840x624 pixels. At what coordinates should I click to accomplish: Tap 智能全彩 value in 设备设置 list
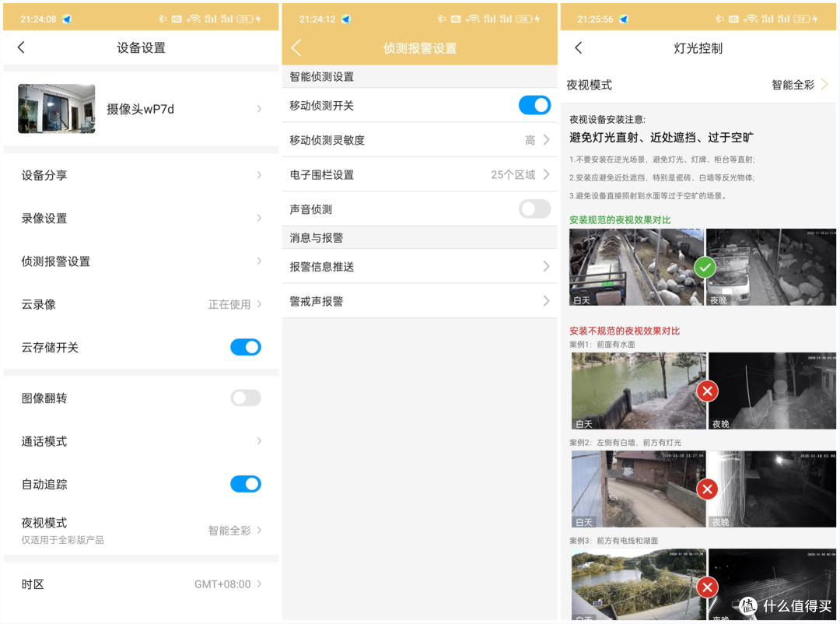click(229, 531)
